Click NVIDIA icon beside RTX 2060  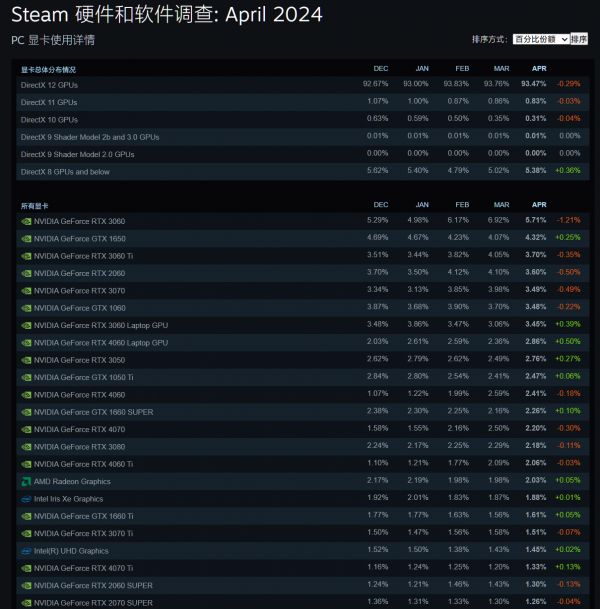coord(26,273)
